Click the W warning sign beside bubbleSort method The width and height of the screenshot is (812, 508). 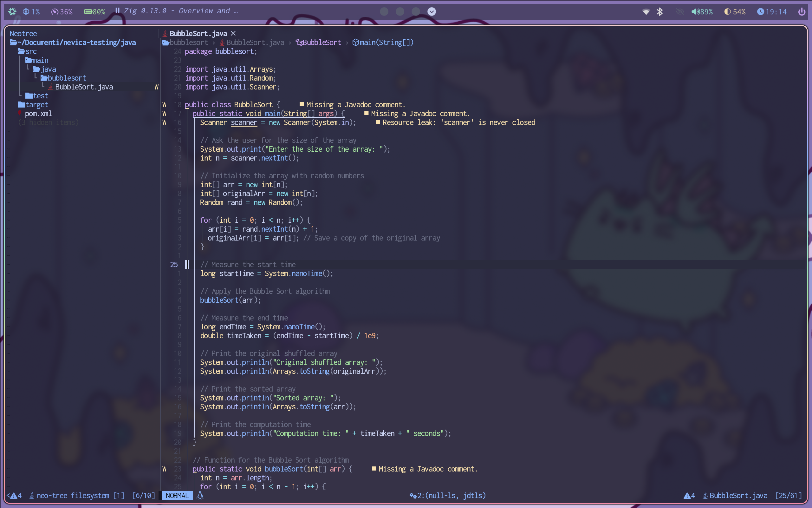click(164, 469)
